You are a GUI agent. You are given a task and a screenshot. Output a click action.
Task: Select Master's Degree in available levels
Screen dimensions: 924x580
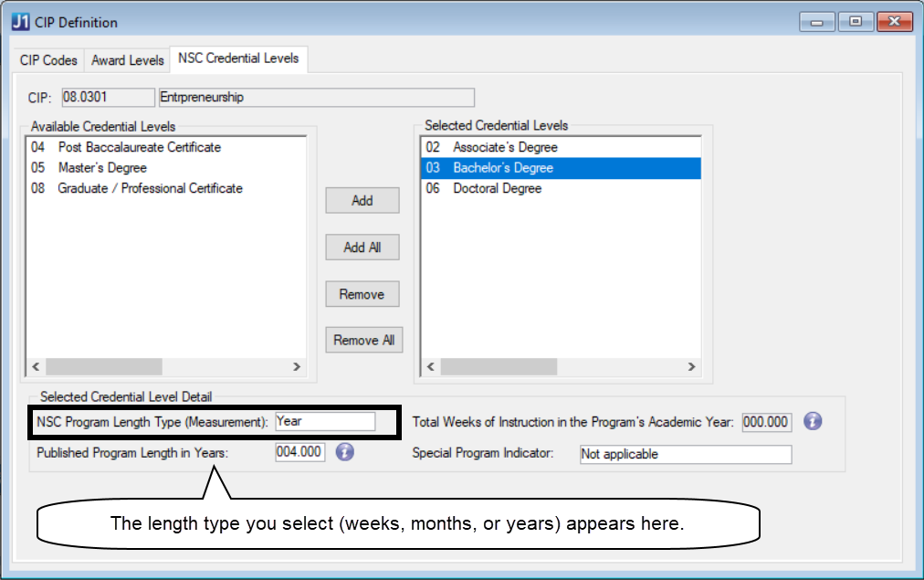101,168
